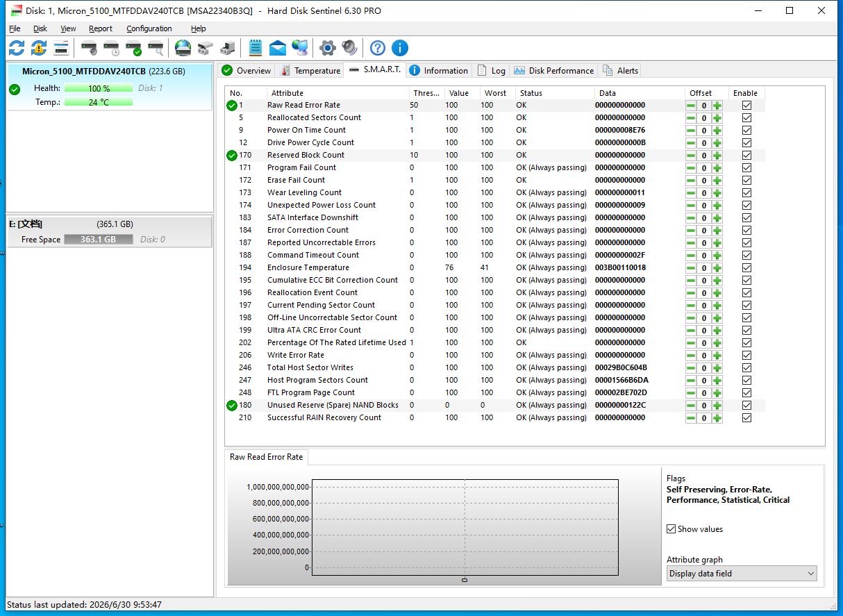
Task: Open the blue notepad report icon
Action: [x=256, y=48]
